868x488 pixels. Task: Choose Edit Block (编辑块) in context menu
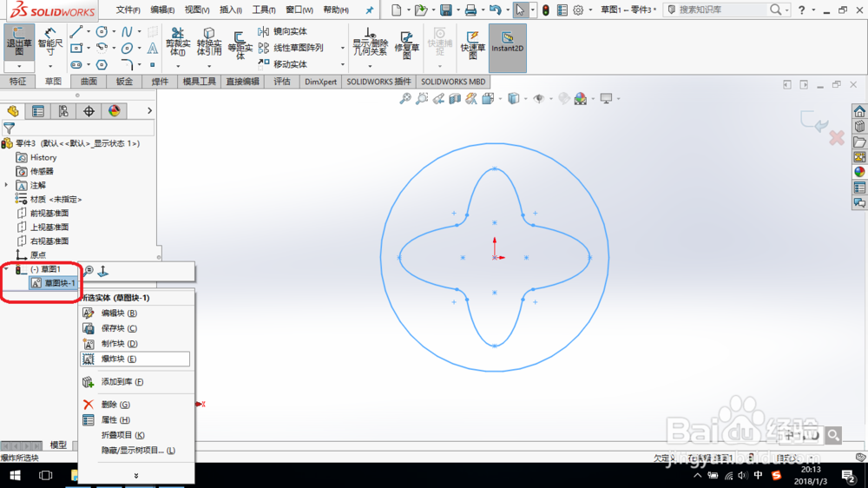coord(136,313)
